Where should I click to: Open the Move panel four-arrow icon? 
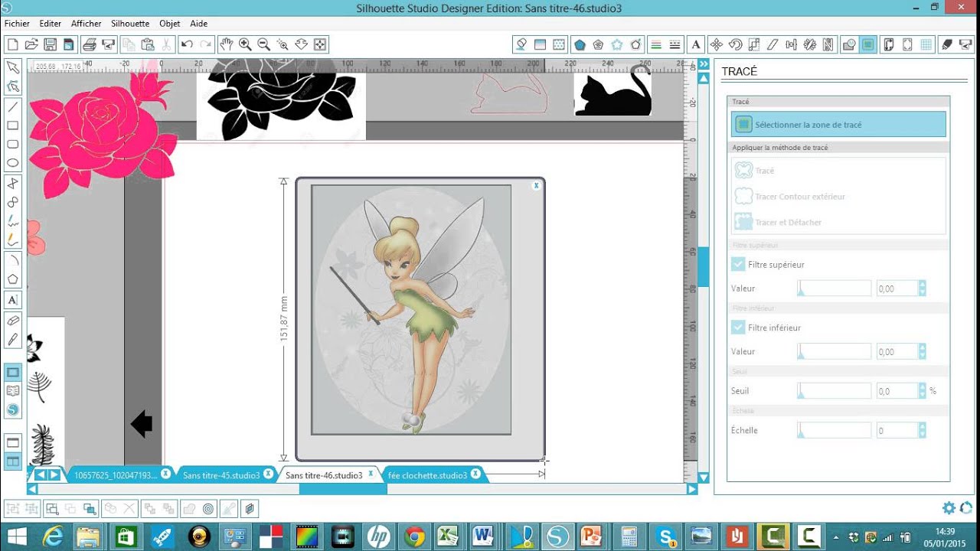(x=716, y=44)
